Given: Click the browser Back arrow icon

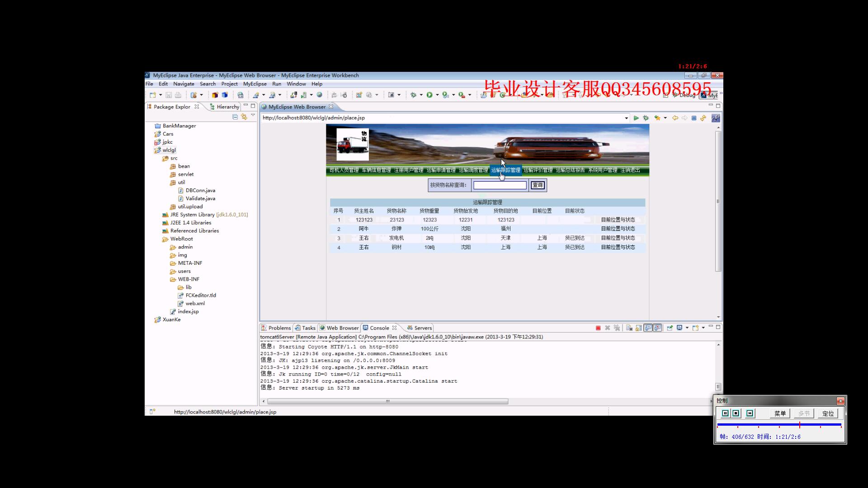Looking at the screenshot, I should [x=675, y=118].
